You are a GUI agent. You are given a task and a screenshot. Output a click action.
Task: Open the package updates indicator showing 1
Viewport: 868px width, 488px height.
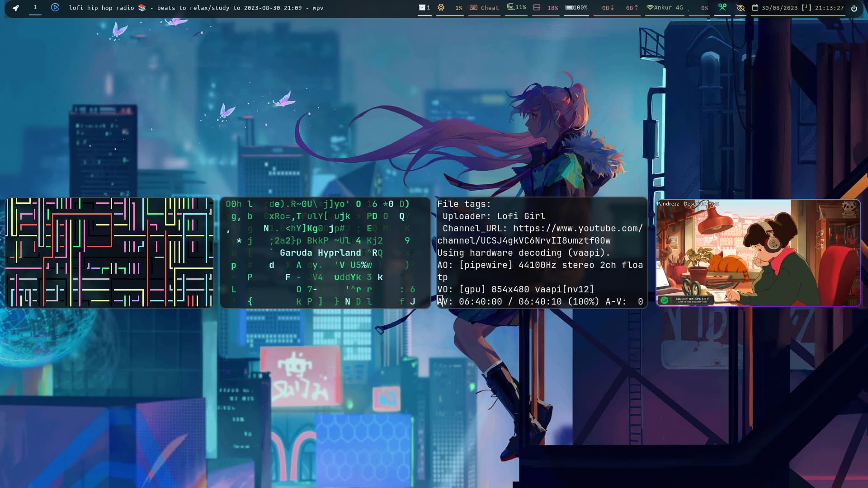pyautogui.click(x=425, y=8)
